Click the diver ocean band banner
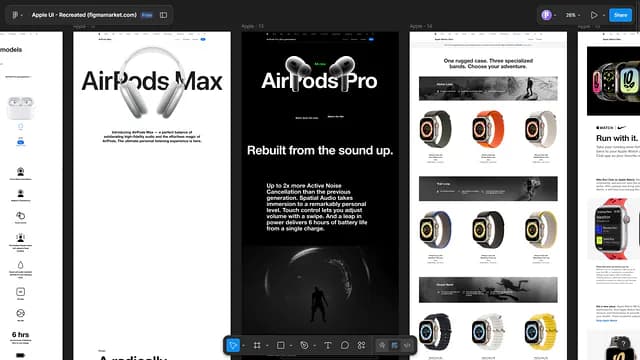This screenshot has height=360, width=640. pyautogui.click(x=488, y=289)
